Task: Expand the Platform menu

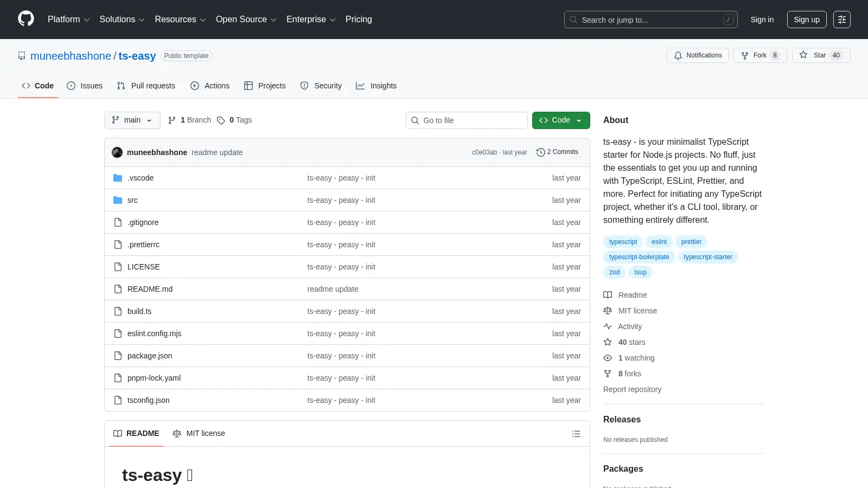Action: (68, 20)
